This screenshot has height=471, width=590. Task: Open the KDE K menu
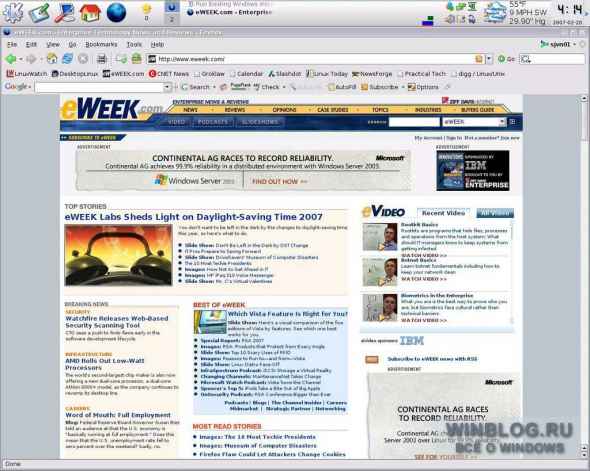[x=13, y=12]
